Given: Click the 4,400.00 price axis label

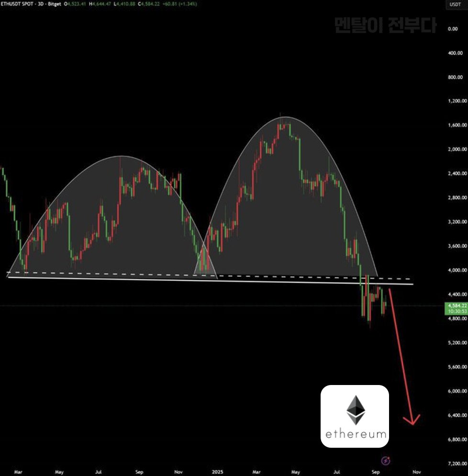Looking at the screenshot, I should click(x=457, y=295).
